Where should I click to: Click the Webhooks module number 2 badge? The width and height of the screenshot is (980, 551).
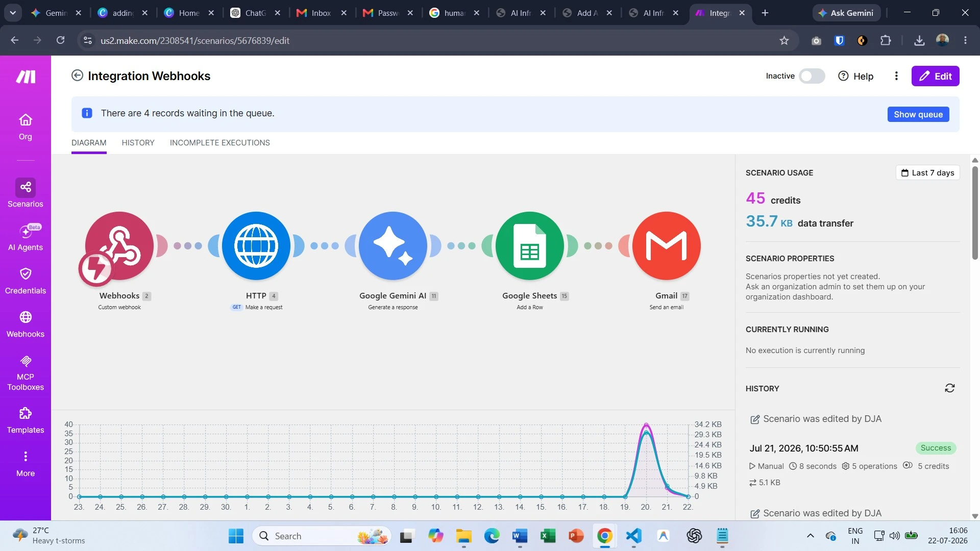(x=146, y=296)
